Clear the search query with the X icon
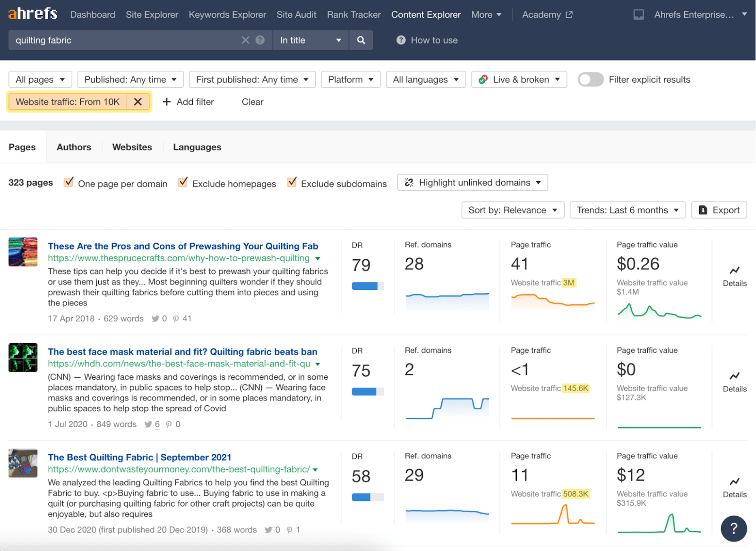The width and height of the screenshot is (756, 551). 245,40
